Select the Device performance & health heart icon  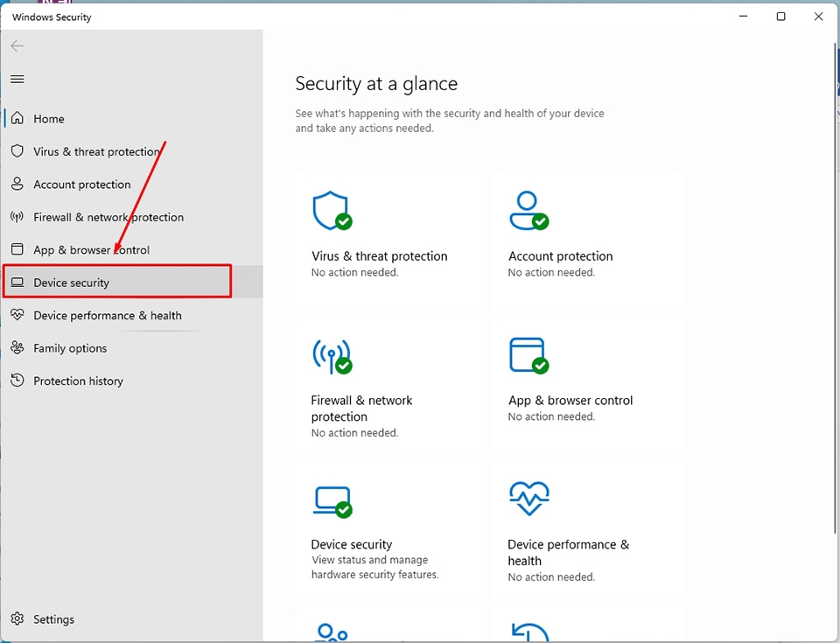pyautogui.click(x=528, y=498)
